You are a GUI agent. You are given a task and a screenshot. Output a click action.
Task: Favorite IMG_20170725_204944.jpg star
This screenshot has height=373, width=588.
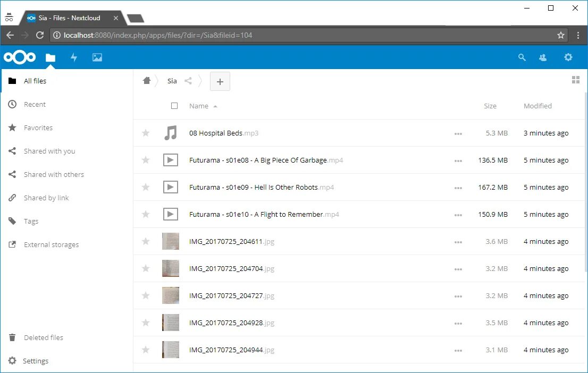coord(146,350)
